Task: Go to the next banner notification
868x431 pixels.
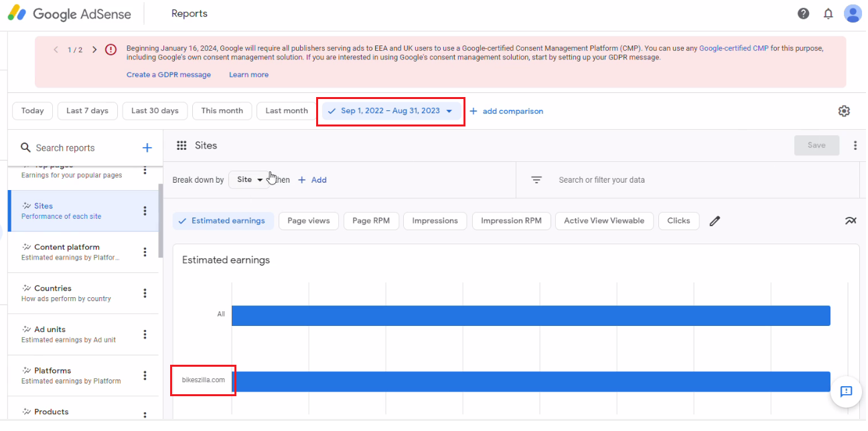Action: click(x=94, y=50)
